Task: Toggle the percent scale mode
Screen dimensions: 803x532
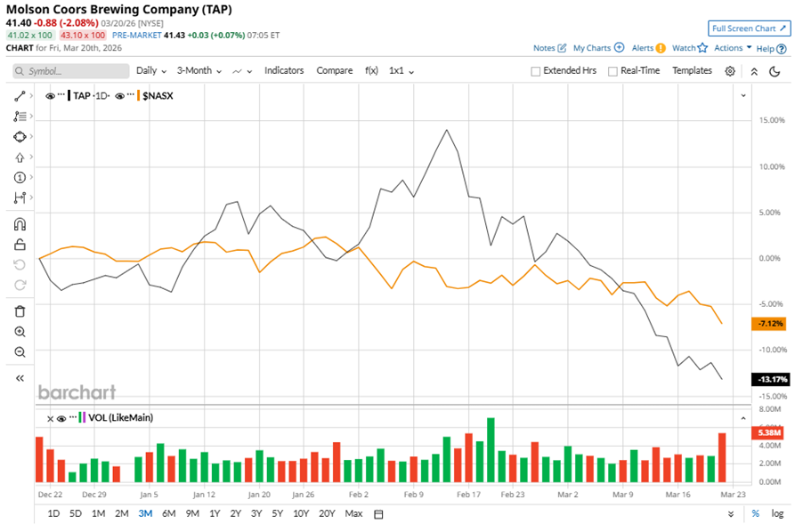Action: [x=756, y=513]
